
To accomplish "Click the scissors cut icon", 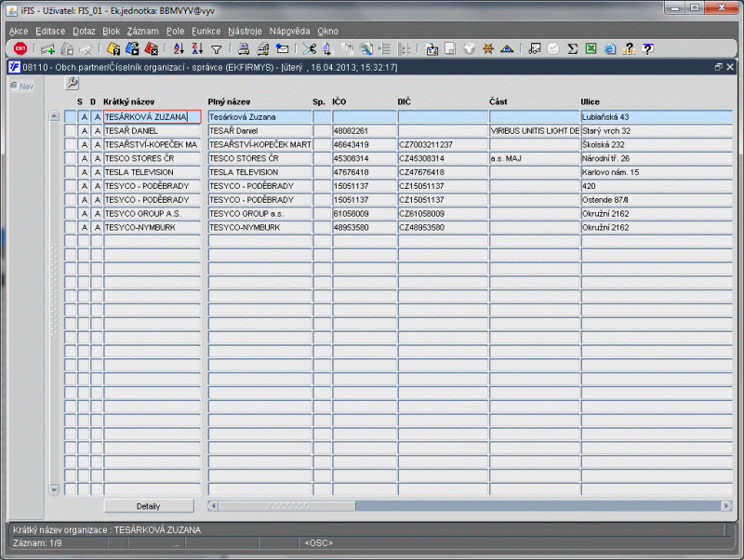I will point(311,49).
